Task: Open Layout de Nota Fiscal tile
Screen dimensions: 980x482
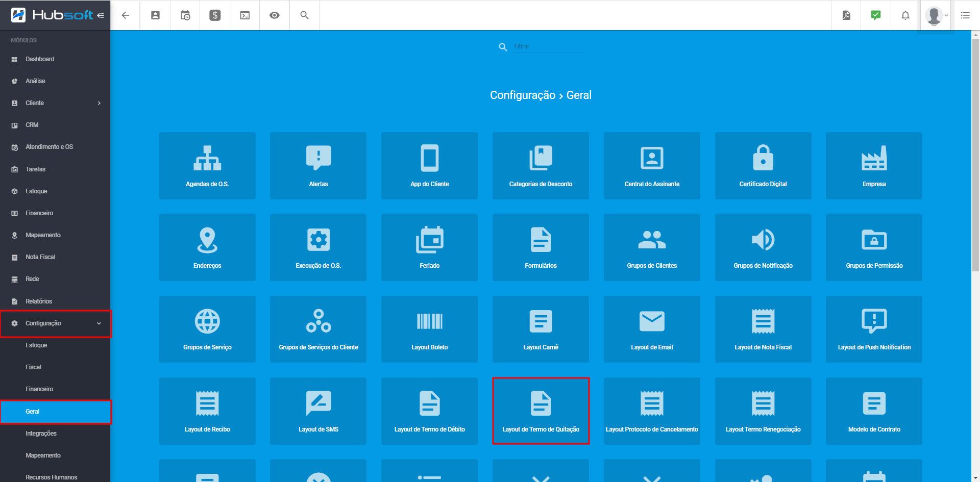Action: 763,329
